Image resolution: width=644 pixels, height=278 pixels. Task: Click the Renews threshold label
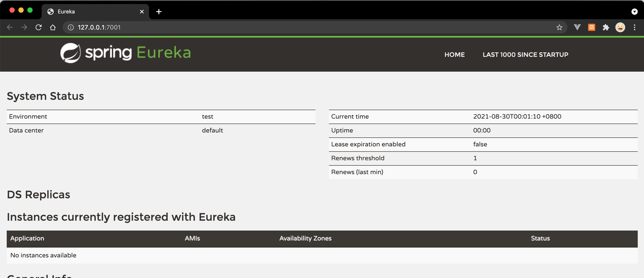click(358, 158)
